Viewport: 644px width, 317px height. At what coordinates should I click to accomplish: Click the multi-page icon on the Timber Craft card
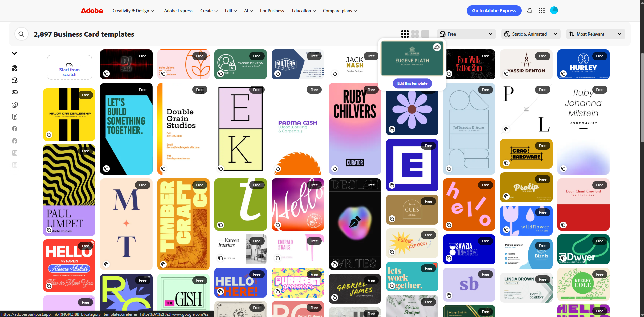pos(163,264)
